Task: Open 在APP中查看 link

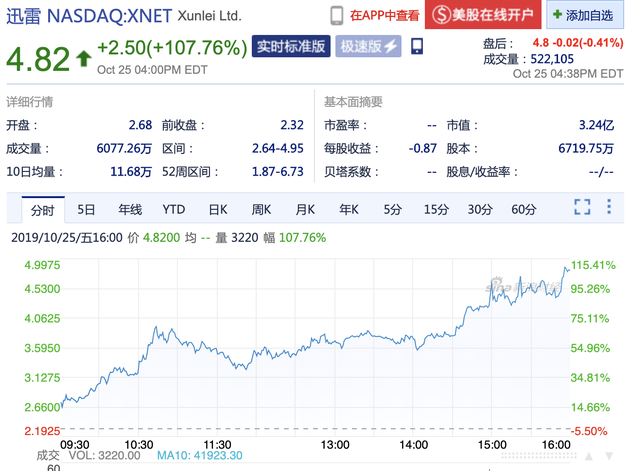Action: (x=381, y=15)
